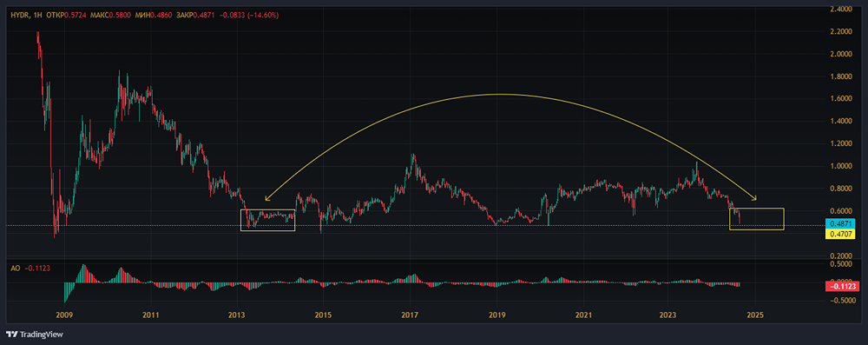
Task: Click the 2019 label on time axis
Action: [496, 315]
